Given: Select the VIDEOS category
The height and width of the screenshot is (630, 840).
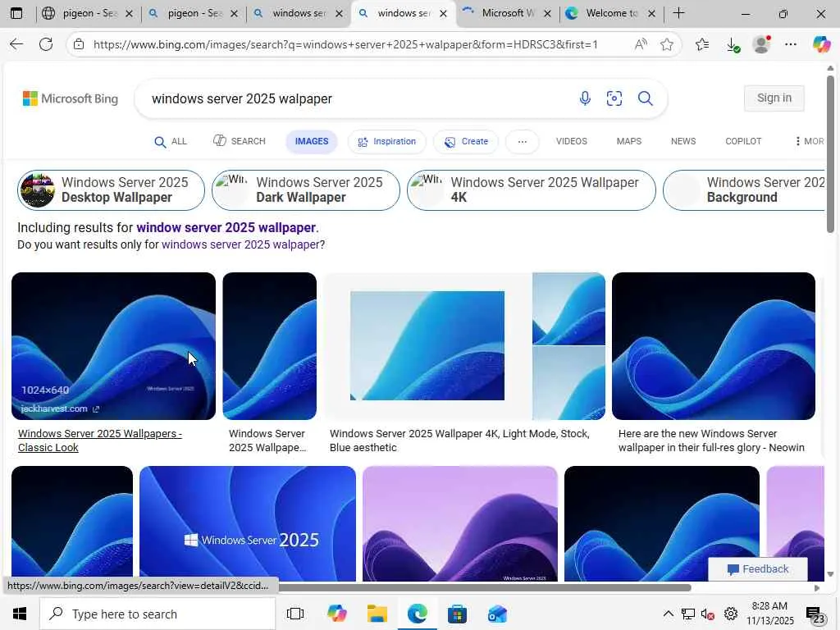Looking at the screenshot, I should tap(571, 141).
